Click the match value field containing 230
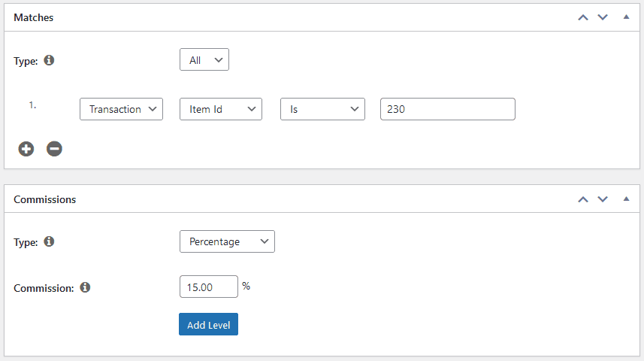This screenshot has width=644, height=361. [448, 109]
